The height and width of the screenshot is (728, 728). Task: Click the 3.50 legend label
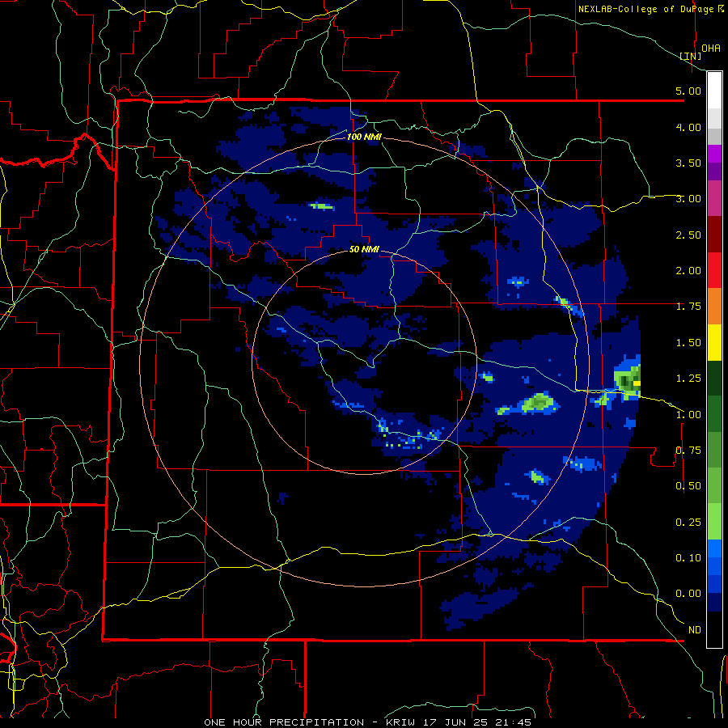click(x=688, y=163)
